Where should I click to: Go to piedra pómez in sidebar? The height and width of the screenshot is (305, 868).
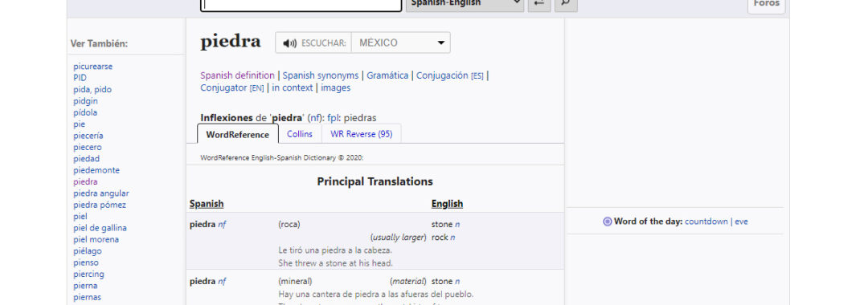(100, 205)
